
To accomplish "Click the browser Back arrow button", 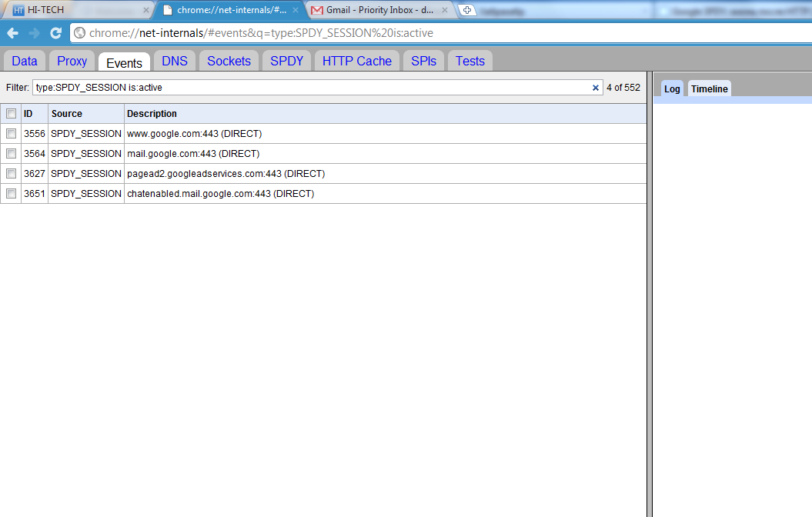I will 13,33.
